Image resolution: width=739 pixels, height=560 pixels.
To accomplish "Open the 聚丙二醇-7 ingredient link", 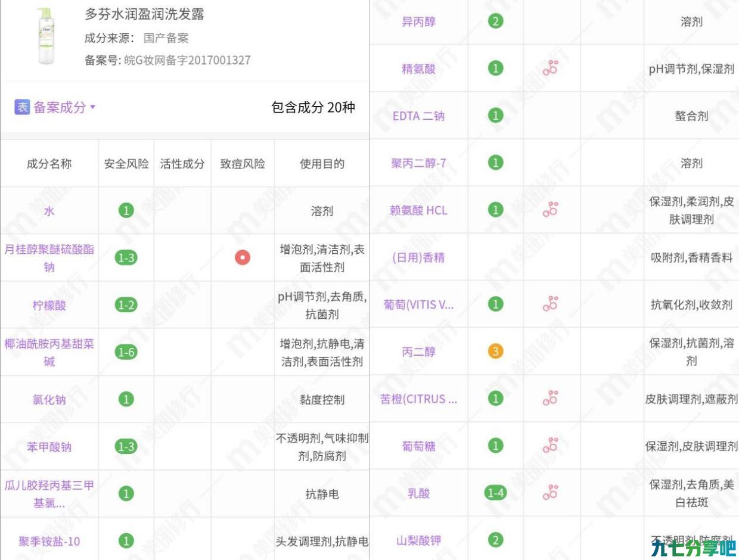I will click(x=418, y=163).
